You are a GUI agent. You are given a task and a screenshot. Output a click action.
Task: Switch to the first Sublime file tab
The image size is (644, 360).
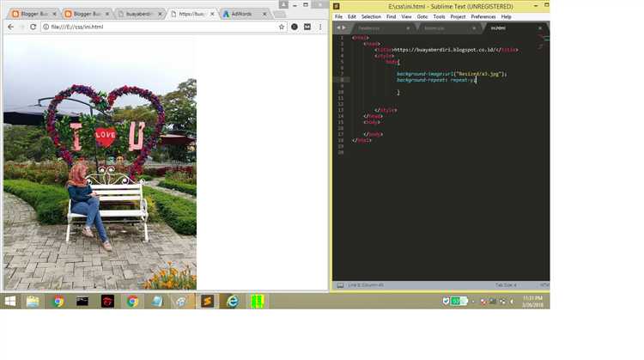[369, 27]
